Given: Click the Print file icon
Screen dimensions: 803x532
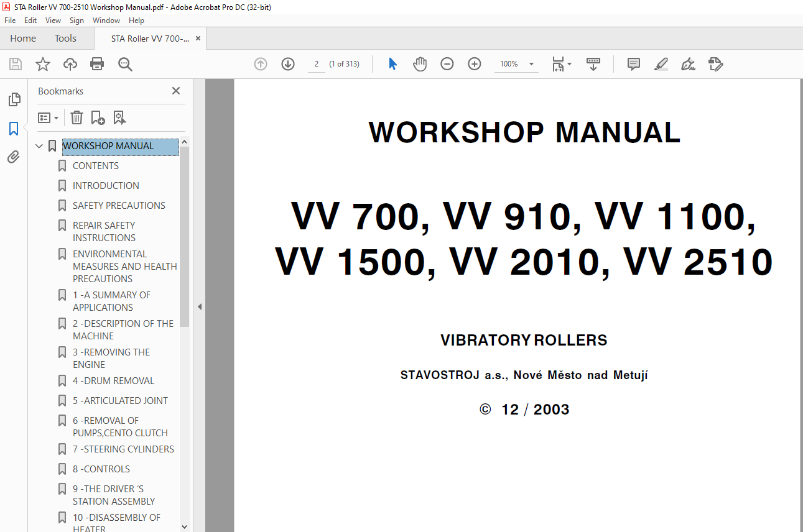Looking at the screenshot, I should (97, 64).
